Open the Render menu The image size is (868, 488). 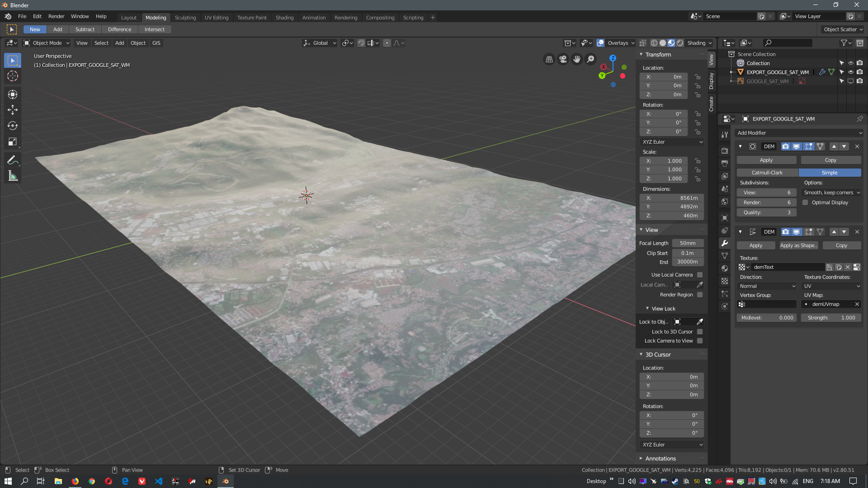click(x=56, y=16)
